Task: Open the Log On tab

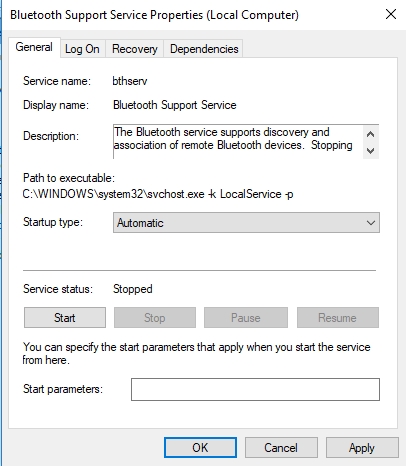Action: click(x=82, y=49)
